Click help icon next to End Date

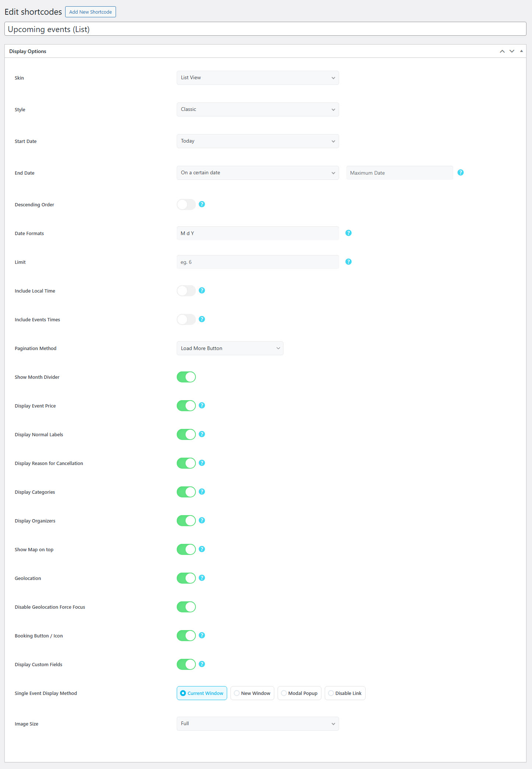460,172
